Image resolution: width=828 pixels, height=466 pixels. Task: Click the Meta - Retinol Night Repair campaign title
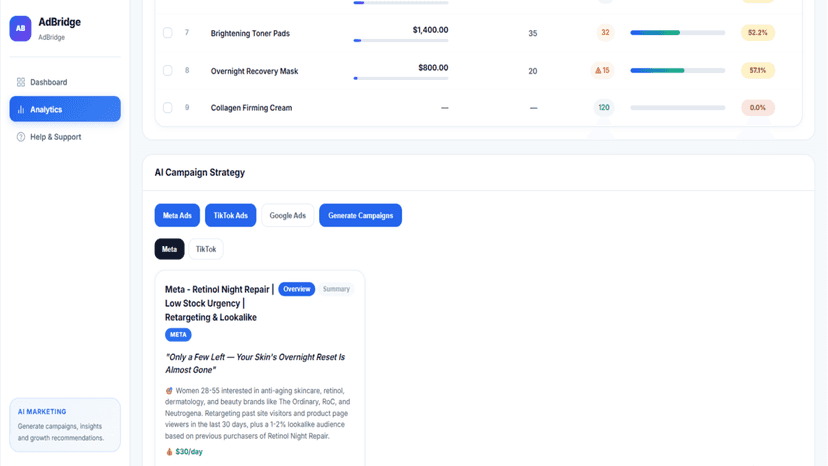(219, 303)
